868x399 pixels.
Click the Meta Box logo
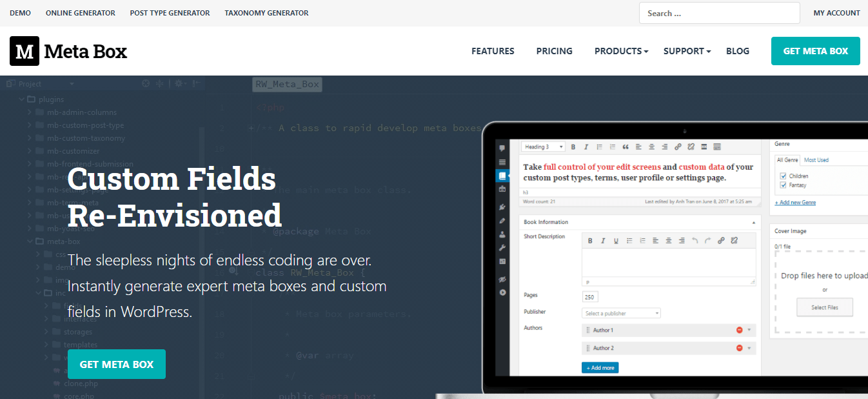point(68,51)
